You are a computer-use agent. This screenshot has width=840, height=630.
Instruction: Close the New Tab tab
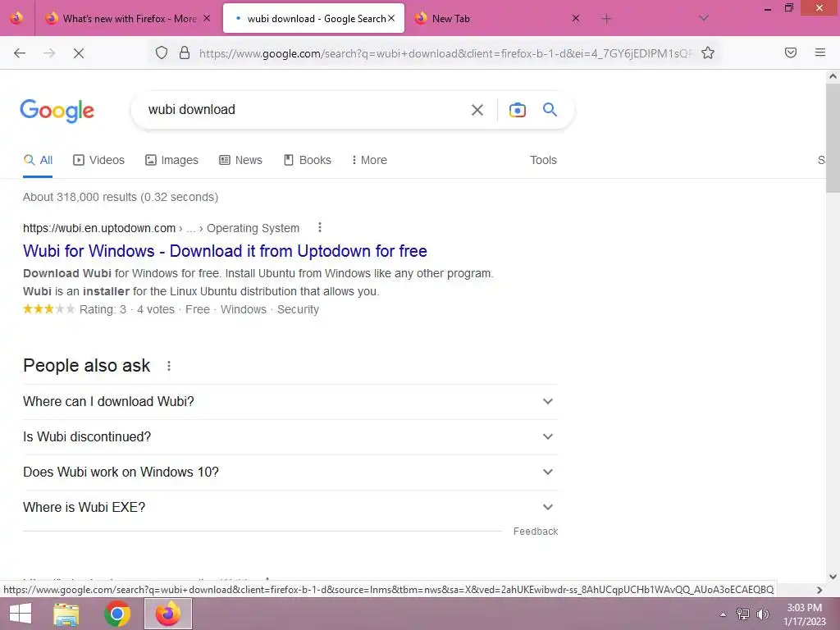point(575,18)
